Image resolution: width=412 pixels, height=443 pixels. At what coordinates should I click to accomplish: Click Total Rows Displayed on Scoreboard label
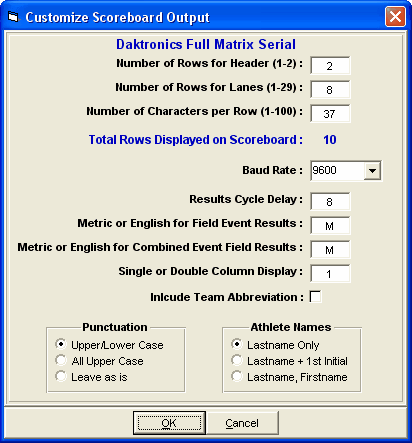click(x=195, y=140)
